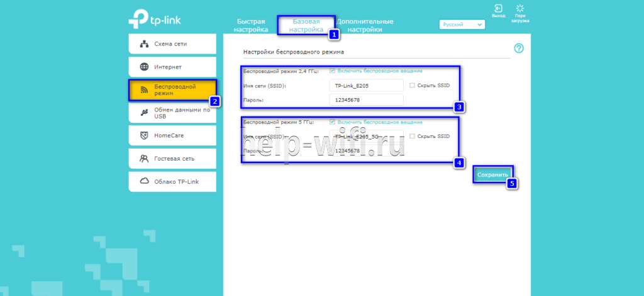Select the Базовая настройка tab

(x=307, y=25)
